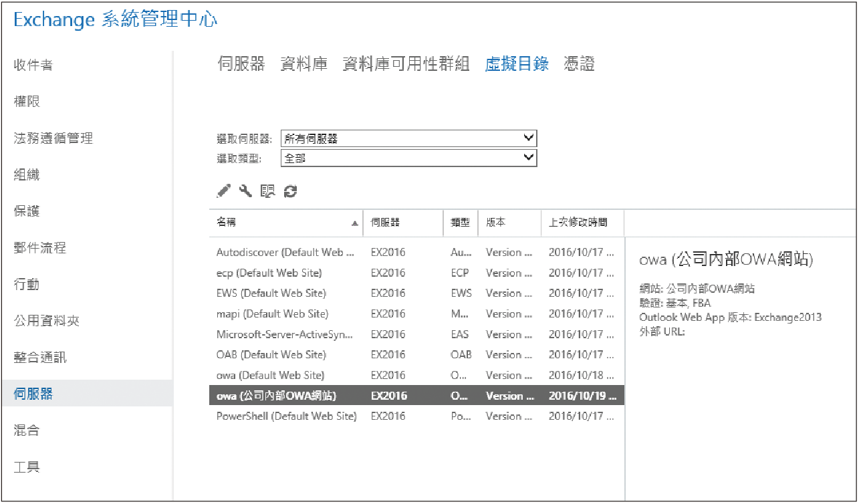Viewport: 859px width, 504px height.
Task: Sort by the 版本 column header
Action: point(509,223)
